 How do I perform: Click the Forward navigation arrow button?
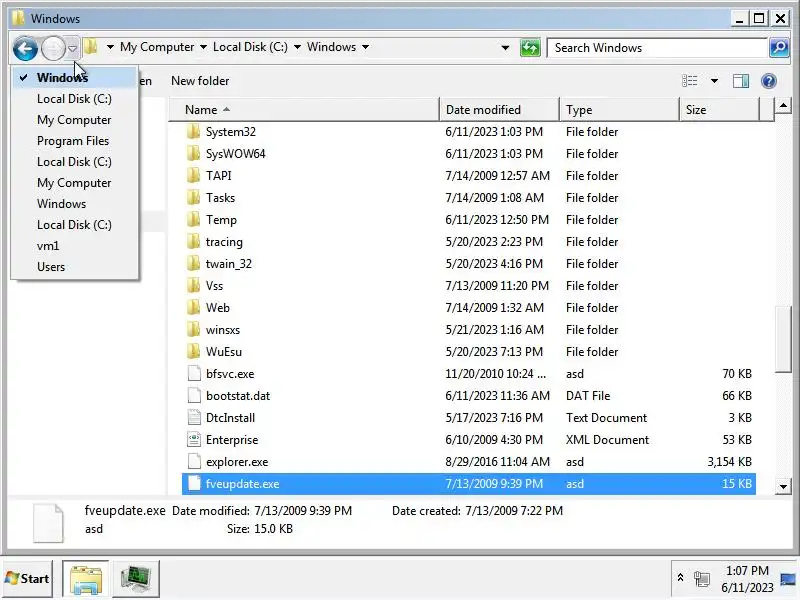53,48
